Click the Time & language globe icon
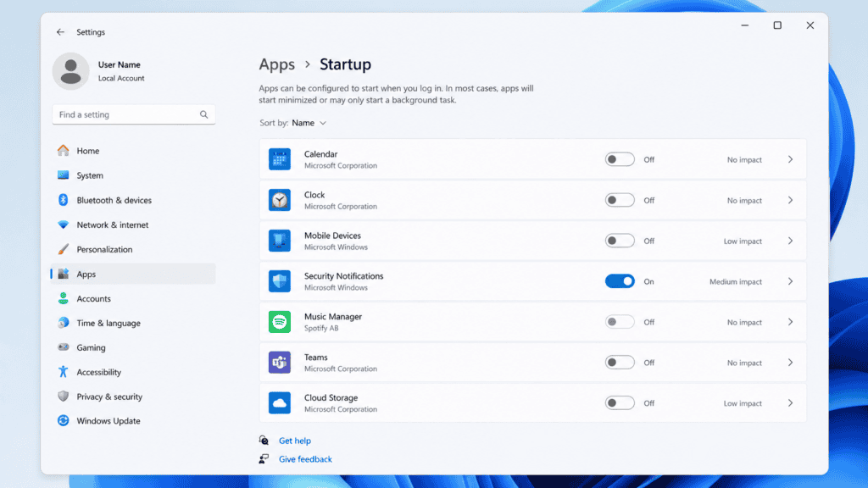Image resolution: width=868 pixels, height=488 pixels. (63, 323)
